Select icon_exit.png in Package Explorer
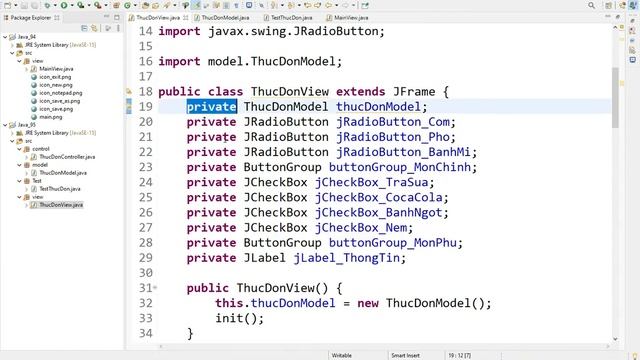 coord(55,77)
